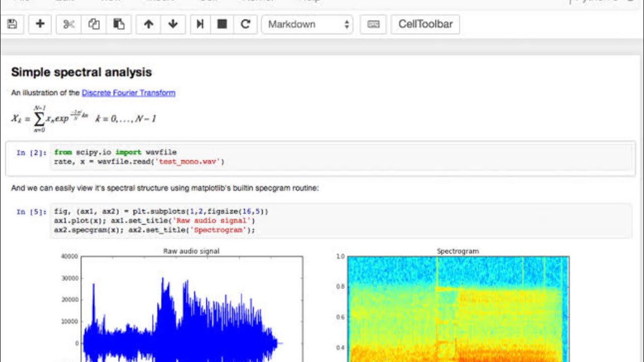The image size is (644, 362).
Task: Select the In [2] cell prompt
Action: coord(31,153)
